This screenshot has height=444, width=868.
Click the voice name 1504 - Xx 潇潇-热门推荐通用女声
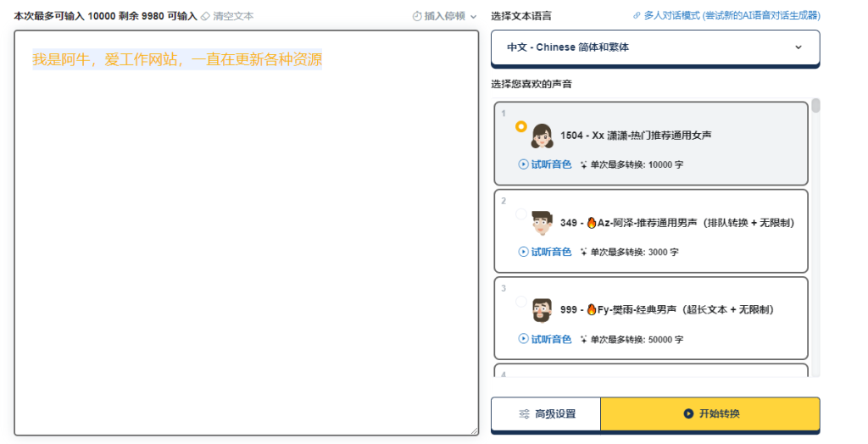[x=636, y=136]
